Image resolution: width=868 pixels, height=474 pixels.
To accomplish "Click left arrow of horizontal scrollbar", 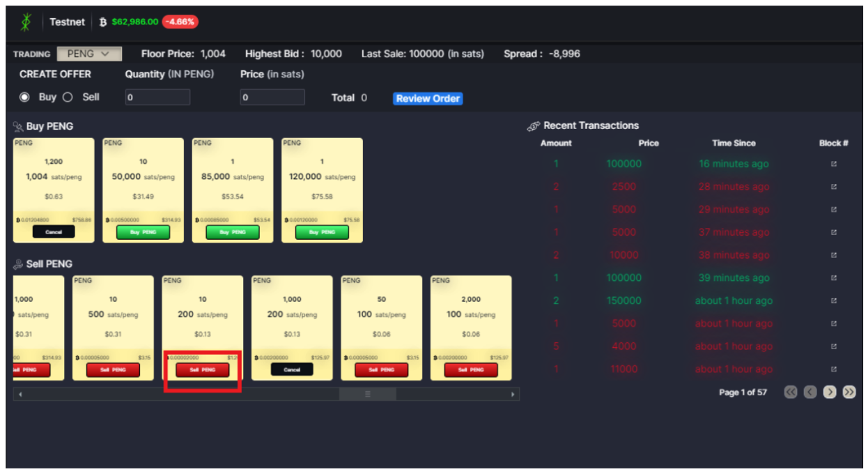I will 20,395.
